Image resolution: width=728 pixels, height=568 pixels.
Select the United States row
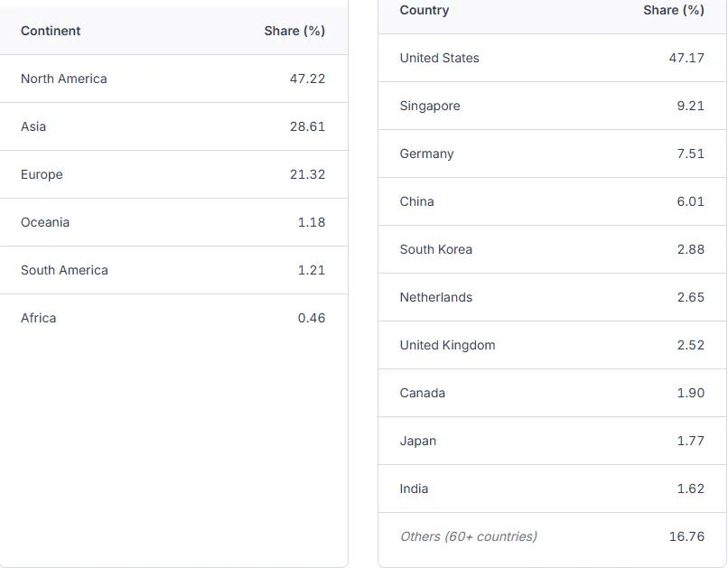440,58
